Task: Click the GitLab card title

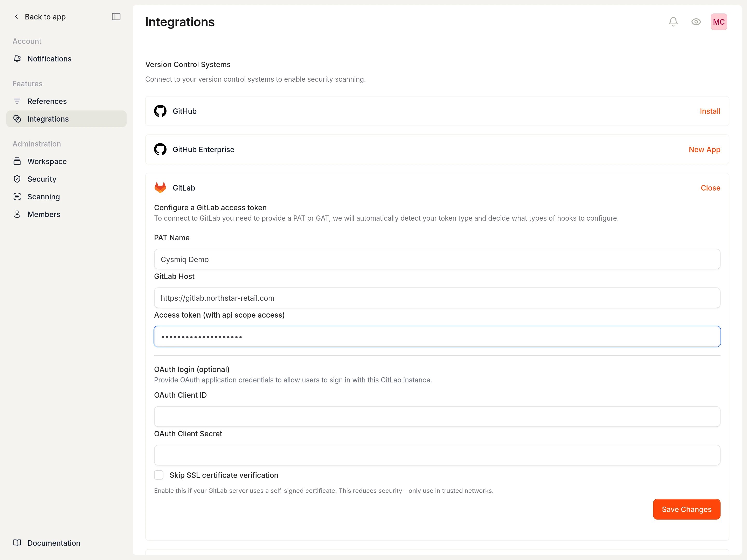Action: [x=184, y=188]
